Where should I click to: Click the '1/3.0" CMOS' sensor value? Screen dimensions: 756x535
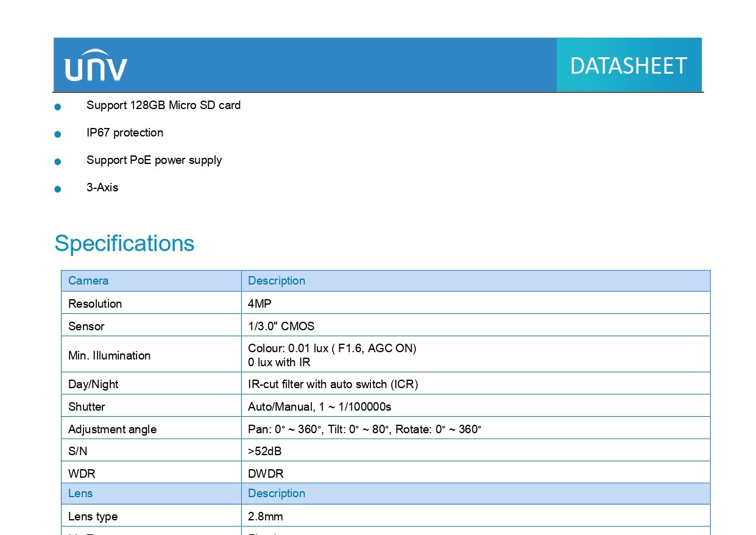click(x=281, y=326)
